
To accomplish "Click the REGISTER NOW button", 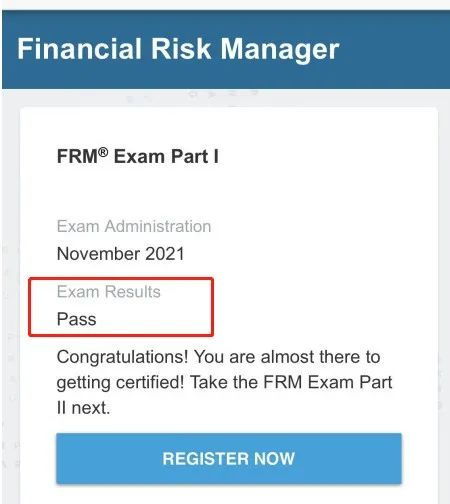I will (229, 458).
